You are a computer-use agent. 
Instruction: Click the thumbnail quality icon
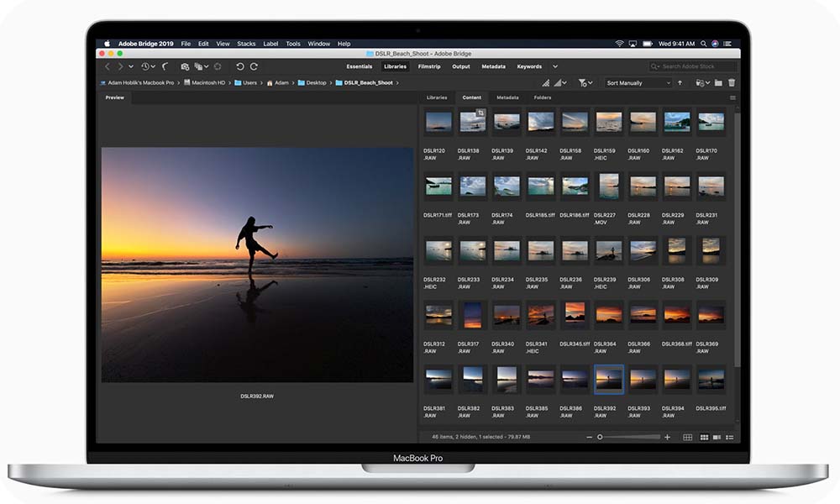[x=545, y=83]
